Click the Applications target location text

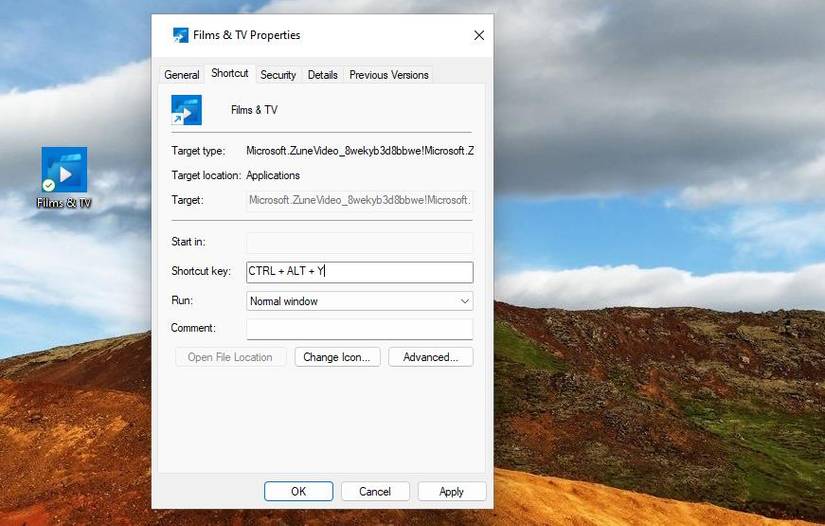273,175
